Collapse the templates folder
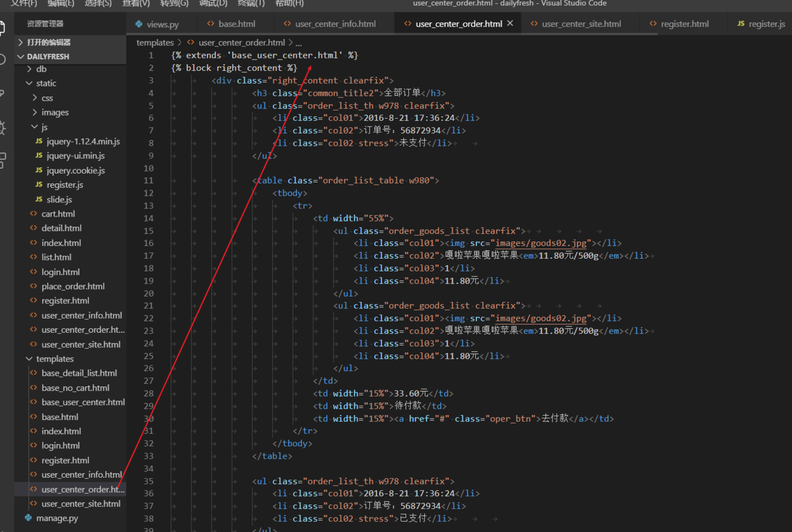 pos(29,359)
